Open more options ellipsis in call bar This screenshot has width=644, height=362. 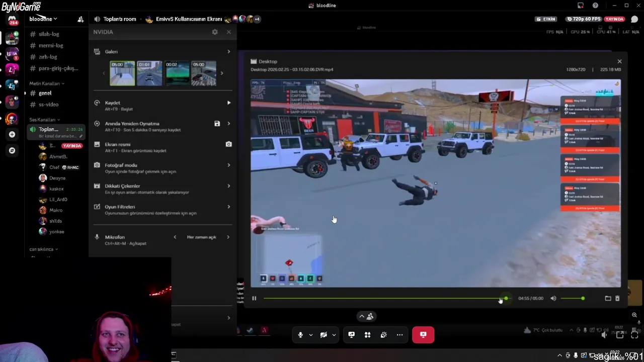399,335
